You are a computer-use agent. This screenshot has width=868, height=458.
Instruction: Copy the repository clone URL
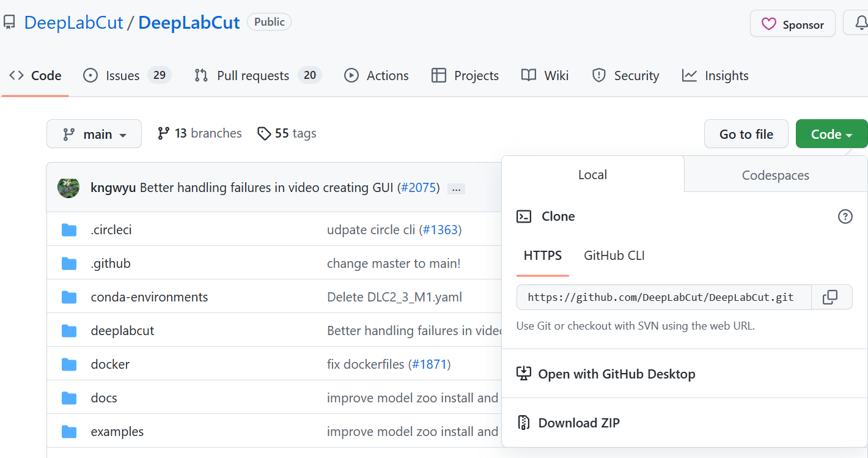pos(831,297)
